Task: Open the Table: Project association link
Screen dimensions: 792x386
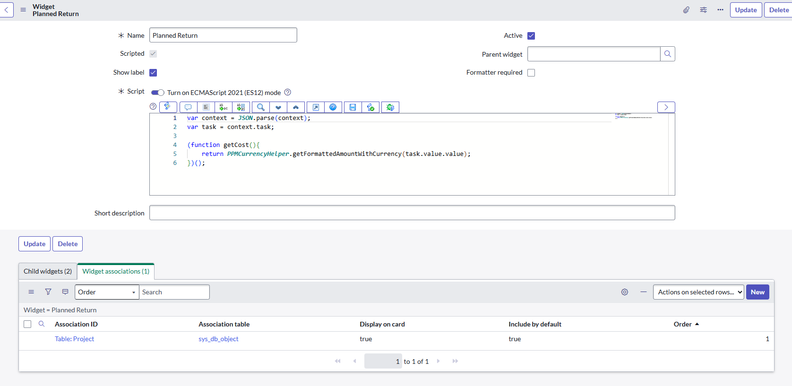Action: (74, 339)
